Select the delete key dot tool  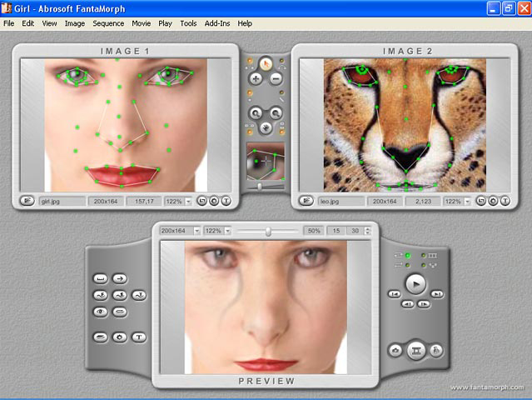pos(276,79)
